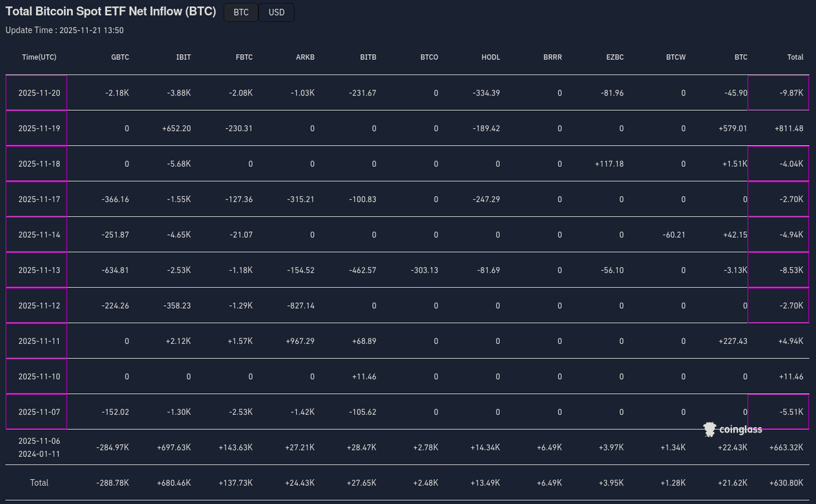Click the IBIT column header
Viewport: 816px width, 504px height.
pos(183,57)
